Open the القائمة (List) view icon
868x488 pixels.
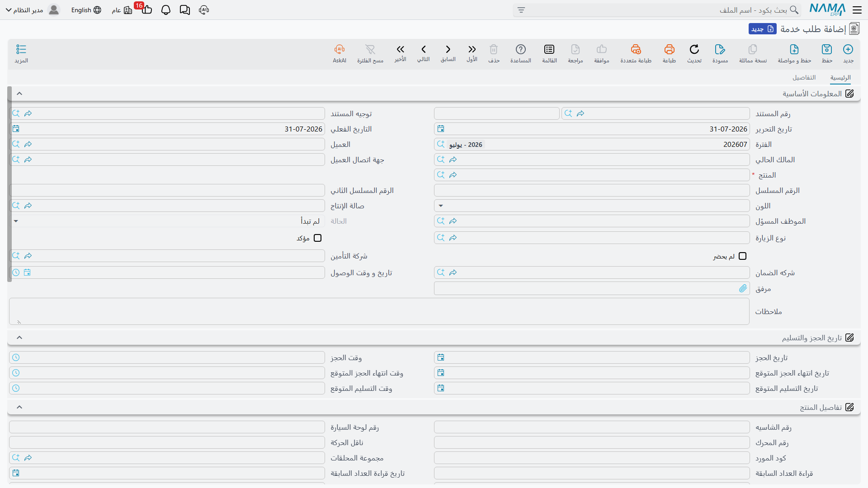[x=549, y=49]
